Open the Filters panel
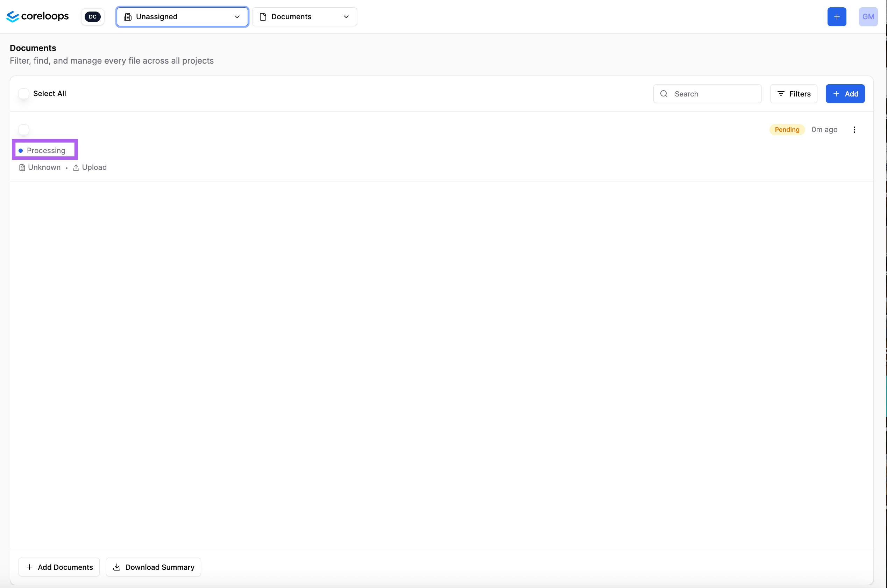The height and width of the screenshot is (588, 887). coord(793,94)
